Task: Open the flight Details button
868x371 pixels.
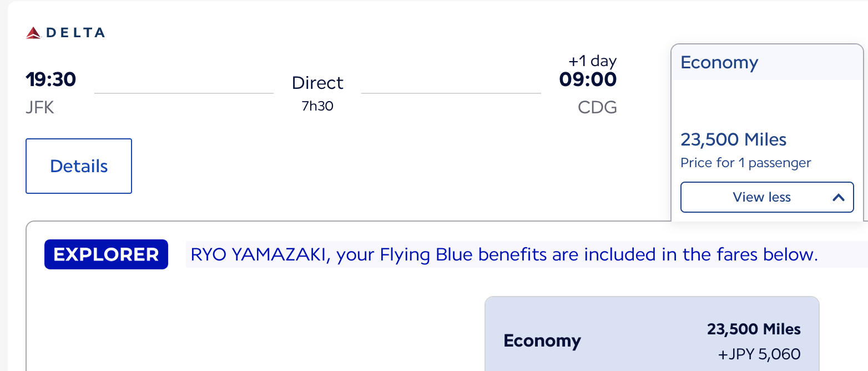Action: click(x=79, y=166)
